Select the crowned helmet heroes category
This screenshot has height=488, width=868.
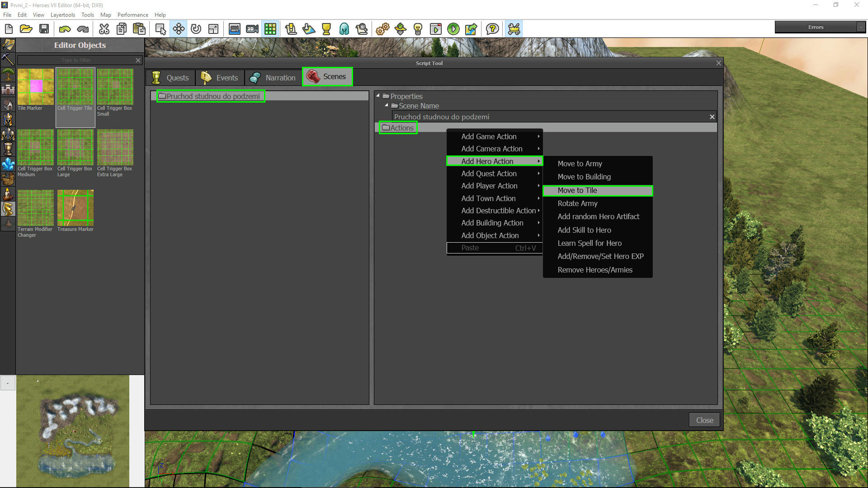8,119
